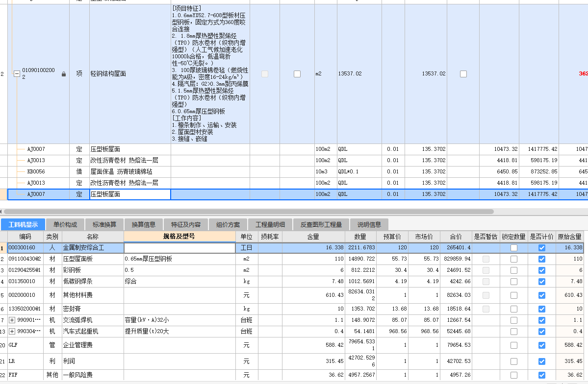Toggle 是否计价 checkbox for 利润
Screen dimensions: 588x384
(542, 361)
